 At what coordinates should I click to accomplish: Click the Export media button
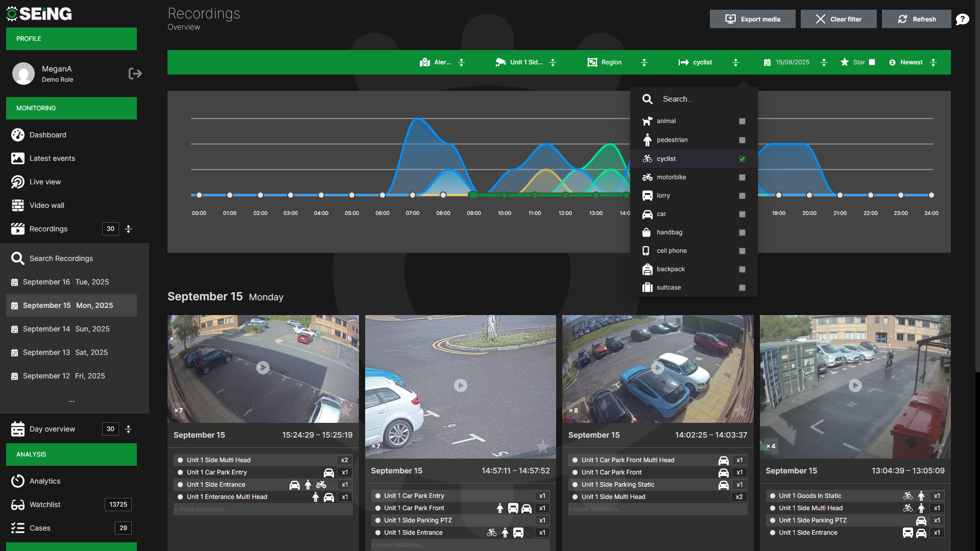pos(752,19)
